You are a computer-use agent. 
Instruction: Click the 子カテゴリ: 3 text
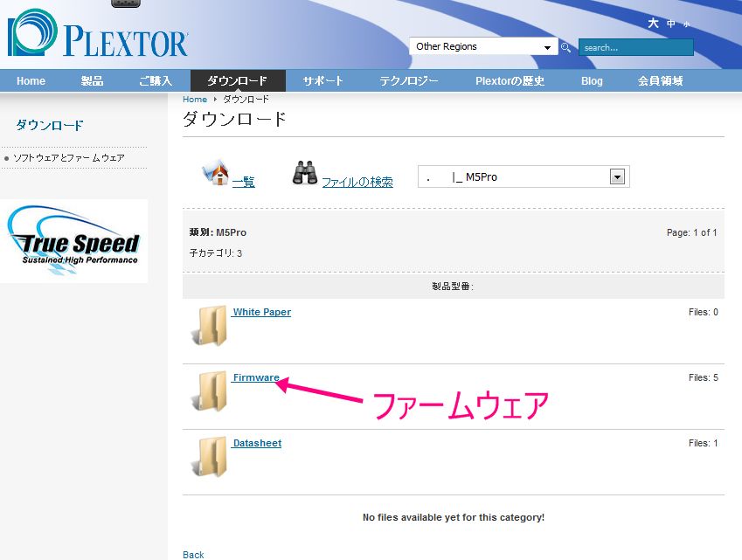coord(215,253)
